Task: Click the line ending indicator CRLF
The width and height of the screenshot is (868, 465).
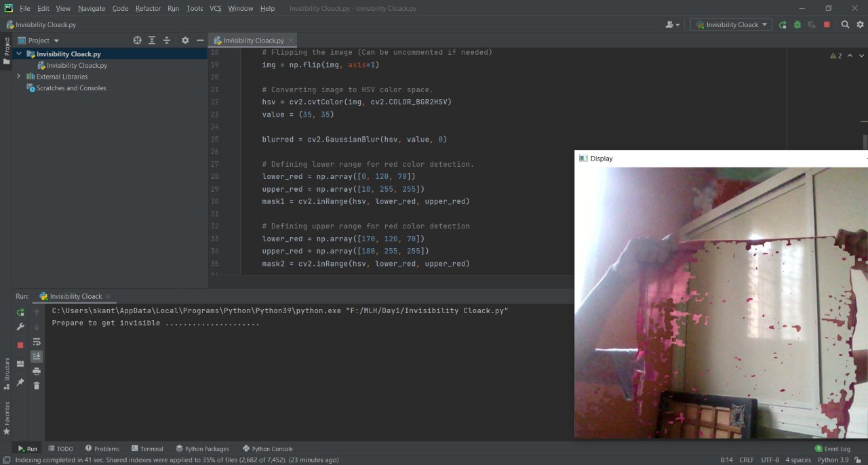Action: tap(746, 459)
